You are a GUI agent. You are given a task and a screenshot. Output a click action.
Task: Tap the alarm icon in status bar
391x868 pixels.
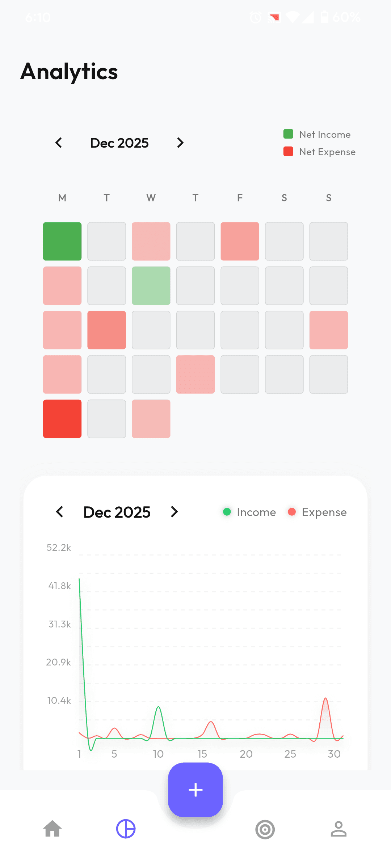tap(256, 17)
